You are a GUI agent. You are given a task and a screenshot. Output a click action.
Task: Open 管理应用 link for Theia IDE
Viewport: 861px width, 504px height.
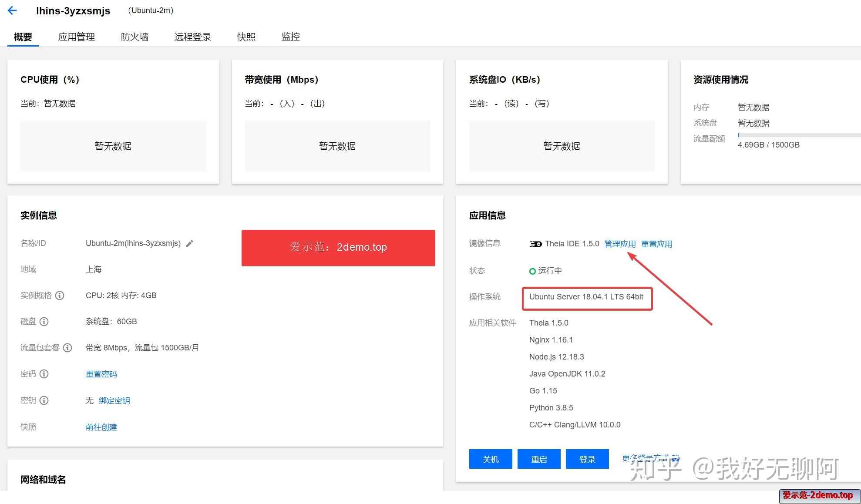[620, 244]
